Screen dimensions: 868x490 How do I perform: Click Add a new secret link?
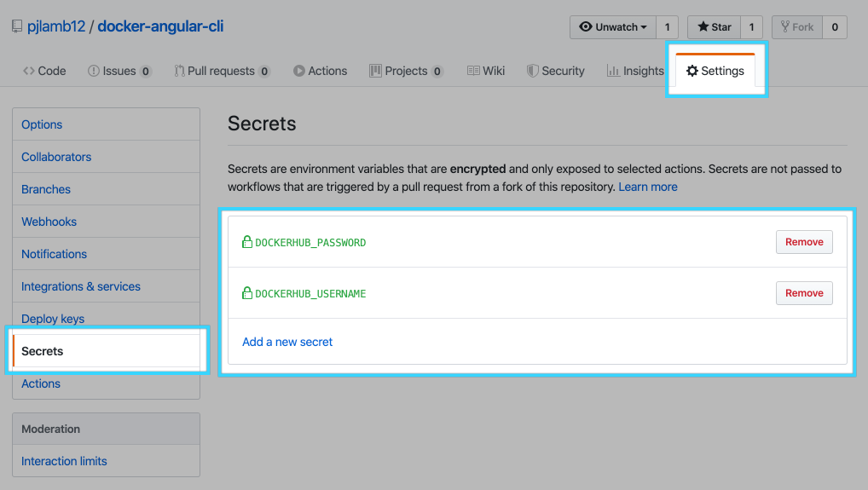pos(287,342)
